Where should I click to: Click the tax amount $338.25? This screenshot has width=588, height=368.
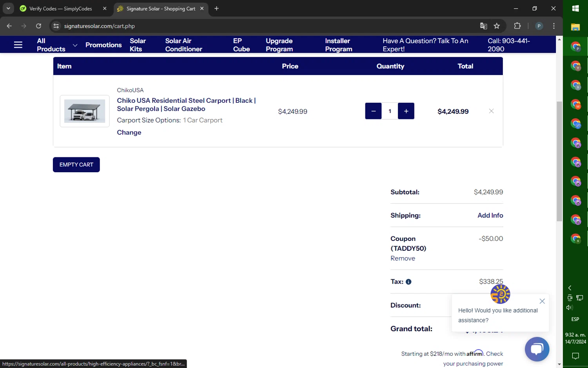click(491, 281)
